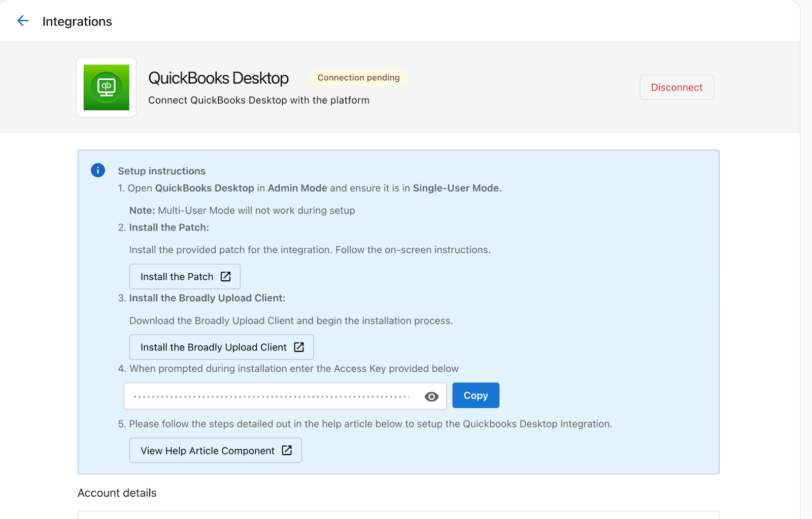The height and width of the screenshot is (519, 812).
Task: Disconnect the QuickBooks Desktop integration
Action: (x=676, y=87)
